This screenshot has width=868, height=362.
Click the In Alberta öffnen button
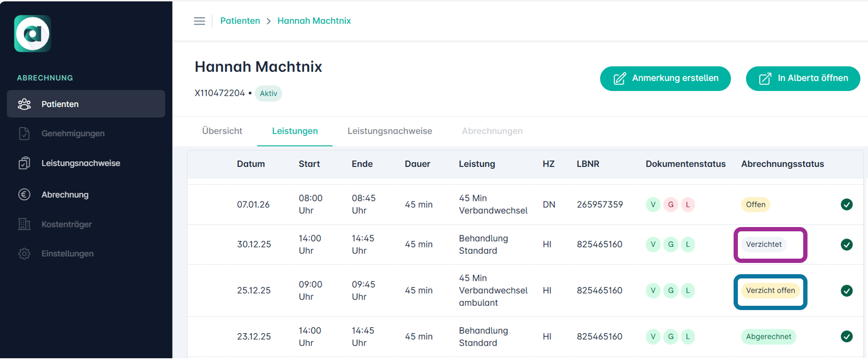(803, 79)
